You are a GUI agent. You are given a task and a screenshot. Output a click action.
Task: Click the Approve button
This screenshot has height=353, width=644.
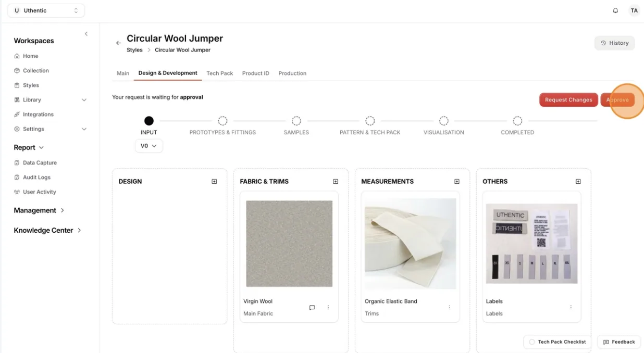pos(617,100)
